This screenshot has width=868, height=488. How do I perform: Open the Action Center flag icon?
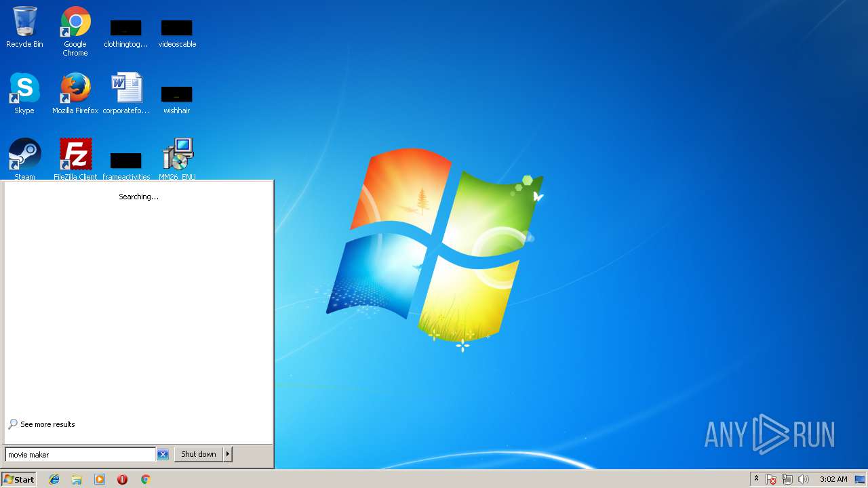[771, 479]
